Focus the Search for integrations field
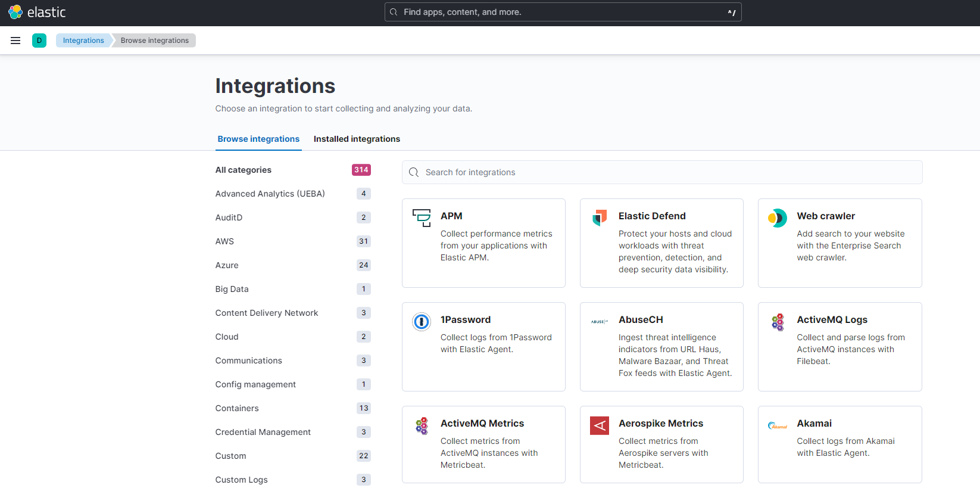The width and height of the screenshot is (980, 491). pos(662,172)
